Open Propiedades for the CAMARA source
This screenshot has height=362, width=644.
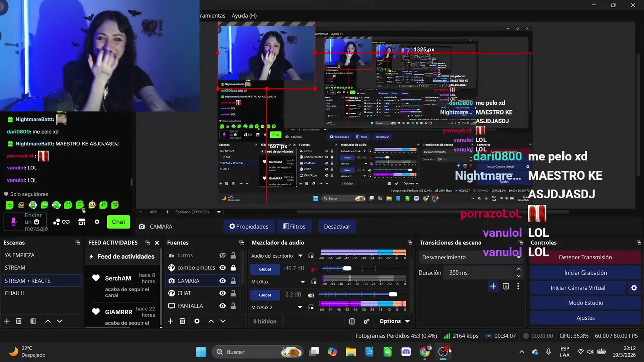point(249,227)
